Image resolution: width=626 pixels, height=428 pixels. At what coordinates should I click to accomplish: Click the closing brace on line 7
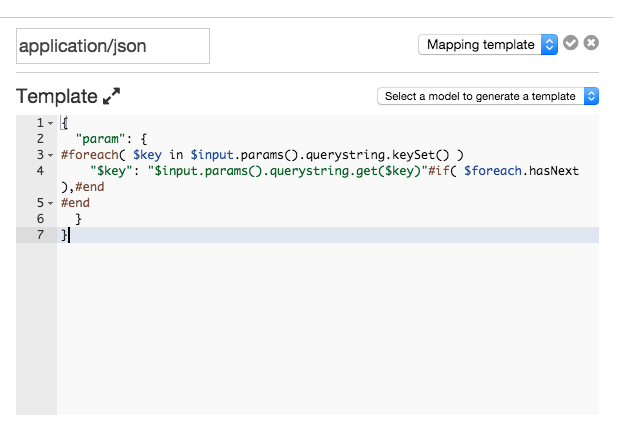coord(64,235)
